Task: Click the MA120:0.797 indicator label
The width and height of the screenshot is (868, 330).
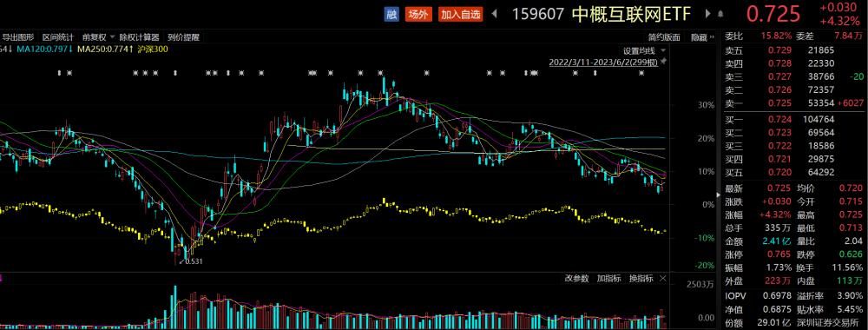Action: point(44,49)
